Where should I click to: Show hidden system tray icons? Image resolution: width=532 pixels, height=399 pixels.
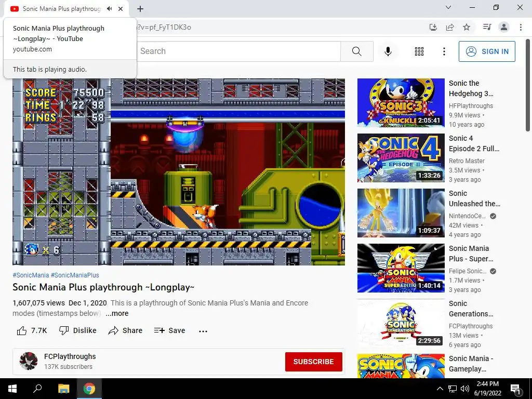coord(440,389)
